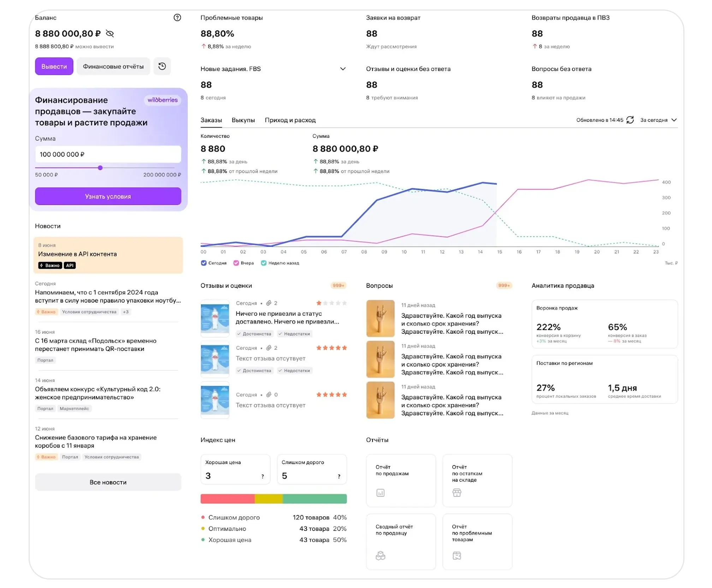Screen dimensions: 712x588
Task: Expand the 'Новые задания. FBS' chevron
Action: coord(343,69)
